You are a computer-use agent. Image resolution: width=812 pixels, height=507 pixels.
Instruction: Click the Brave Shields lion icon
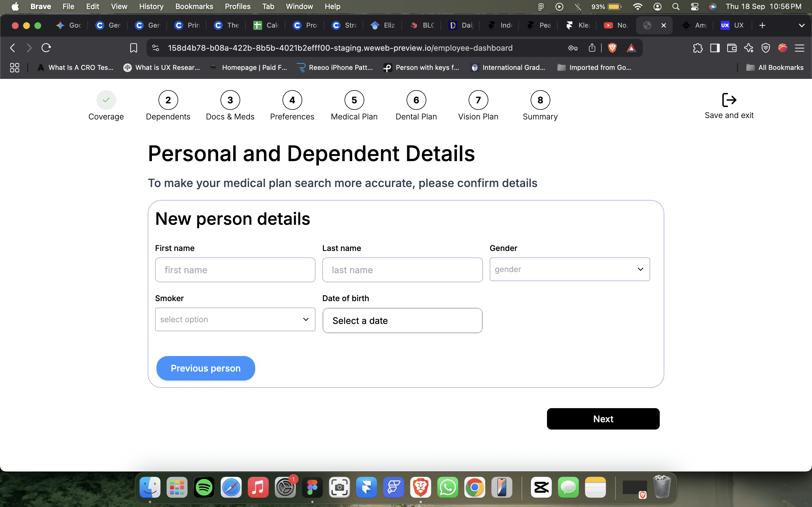(612, 48)
